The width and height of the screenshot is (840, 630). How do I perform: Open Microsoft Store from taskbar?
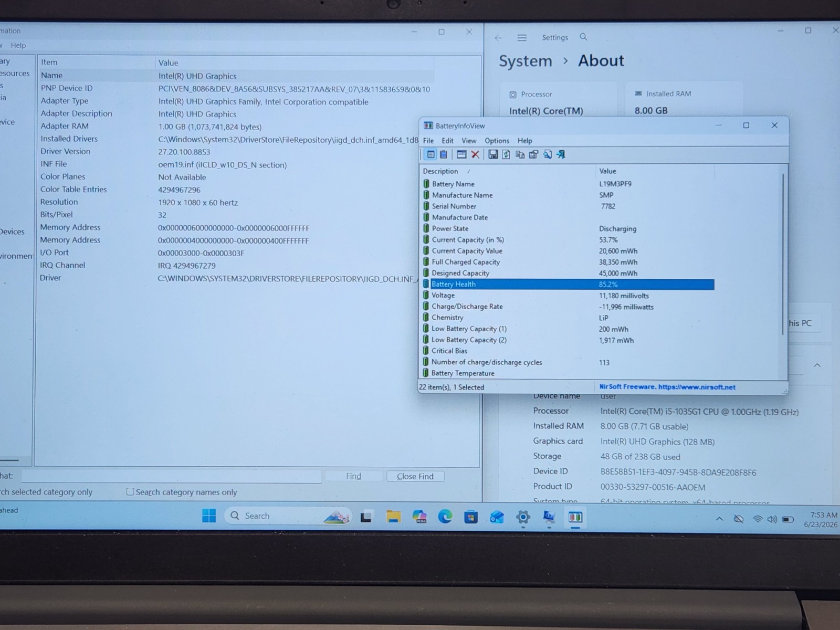pos(471,517)
